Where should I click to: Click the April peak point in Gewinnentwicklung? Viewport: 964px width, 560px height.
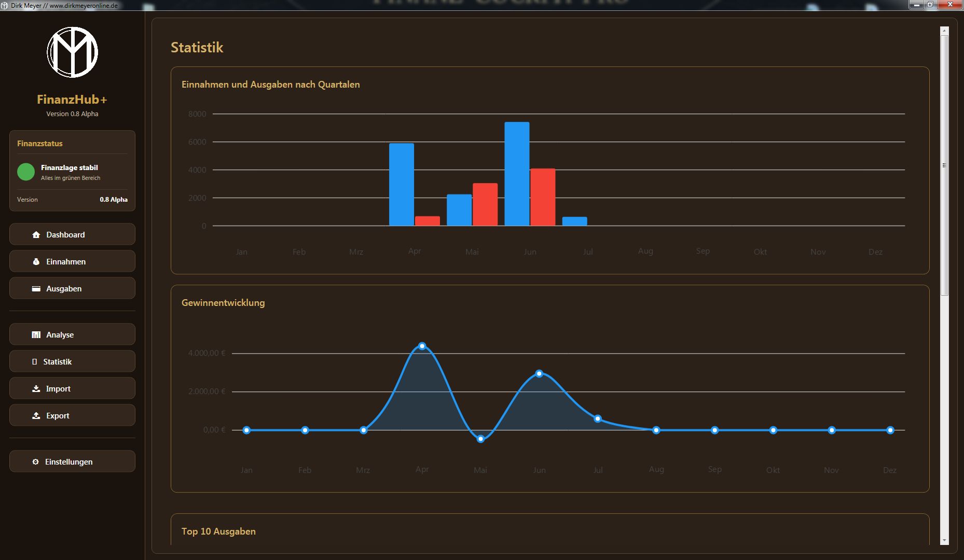click(422, 346)
